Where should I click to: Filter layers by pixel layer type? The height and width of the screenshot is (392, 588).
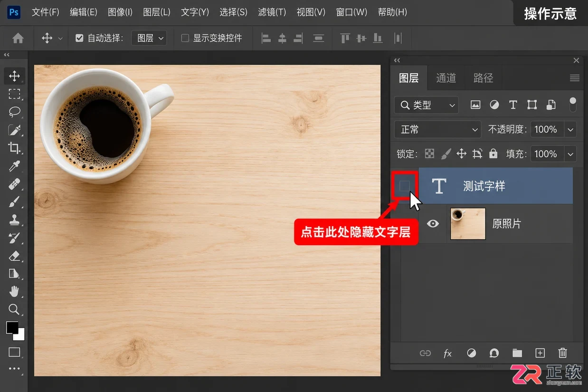coord(475,105)
